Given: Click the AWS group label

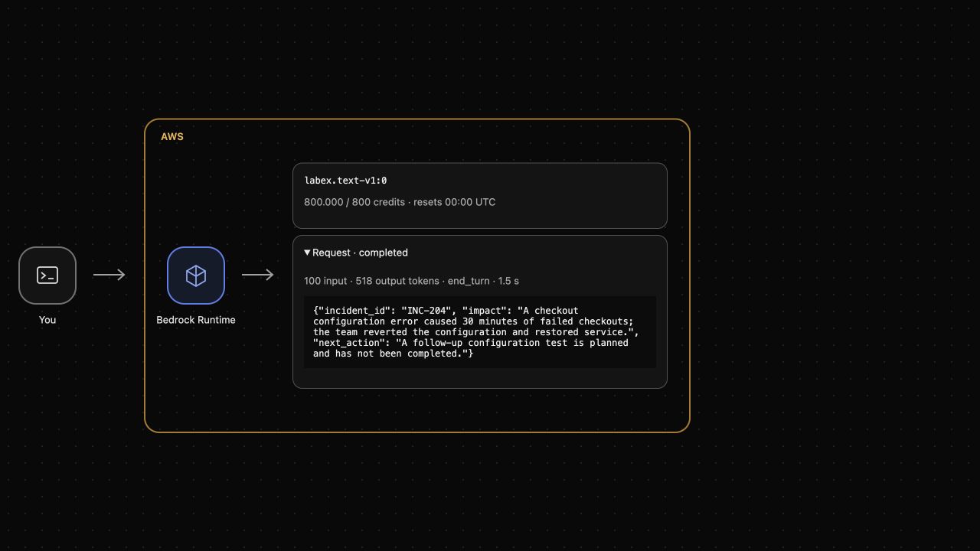Looking at the screenshot, I should (x=172, y=136).
